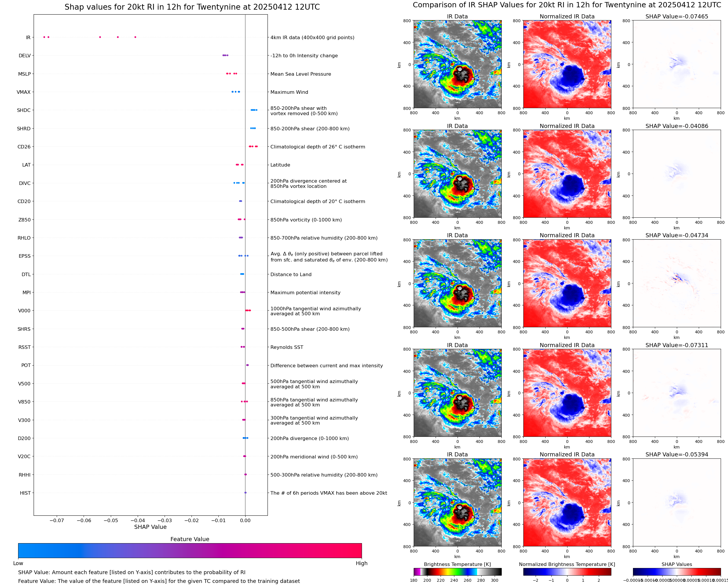The height and width of the screenshot is (587, 728).
Task: Click the SHAP Value=-0.05394 map panel
Action: click(677, 503)
